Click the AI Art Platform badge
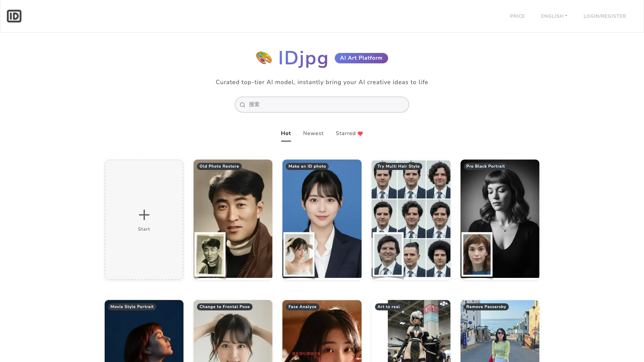The height and width of the screenshot is (362, 644). point(361,58)
